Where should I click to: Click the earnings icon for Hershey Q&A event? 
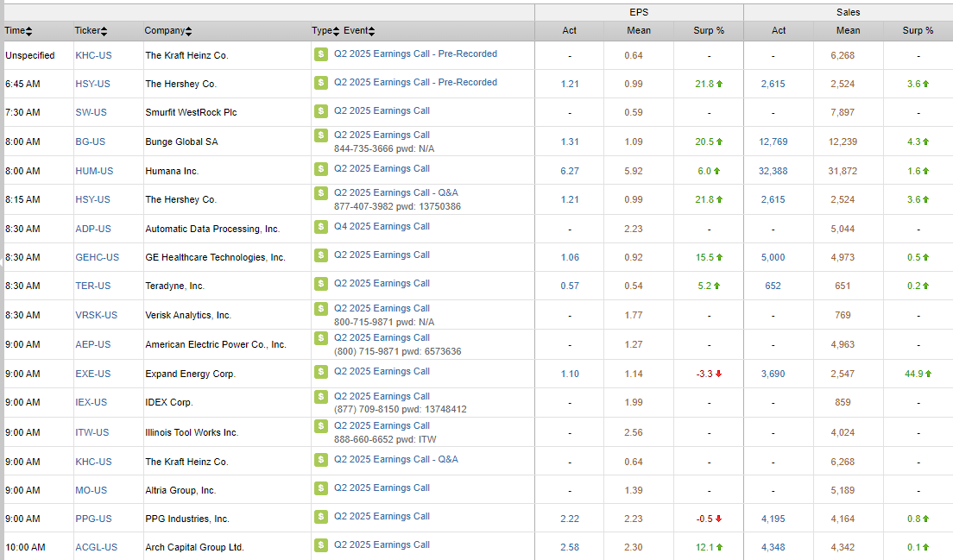[x=321, y=193]
